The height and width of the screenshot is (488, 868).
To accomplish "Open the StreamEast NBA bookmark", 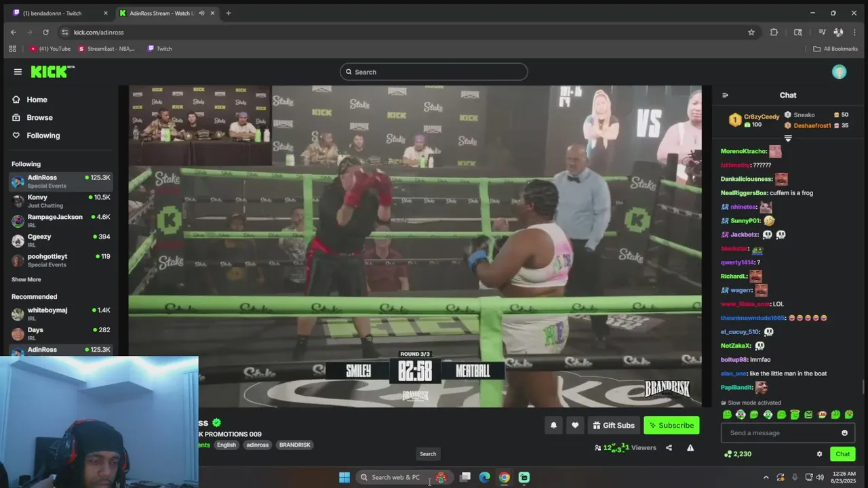I will tap(107, 49).
